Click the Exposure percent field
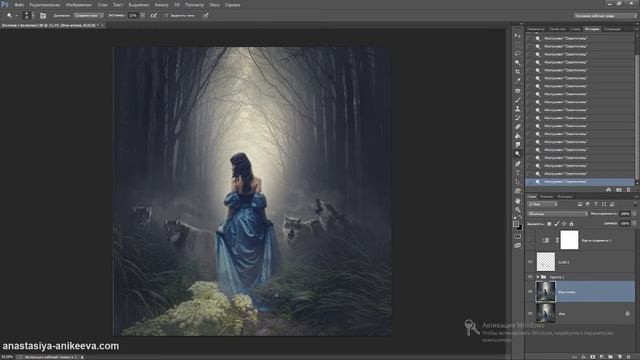The height and width of the screenshot is (360, 640). click(x=133, y=16)
